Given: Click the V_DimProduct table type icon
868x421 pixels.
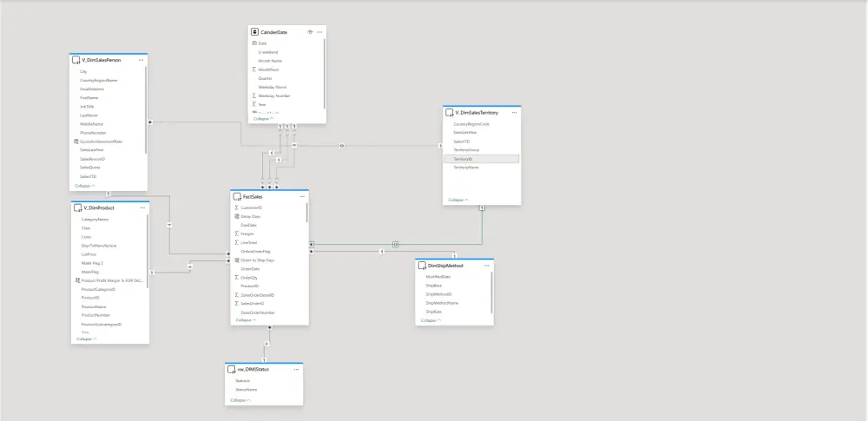Looking at the screenshot, I should tap(78, 207).
